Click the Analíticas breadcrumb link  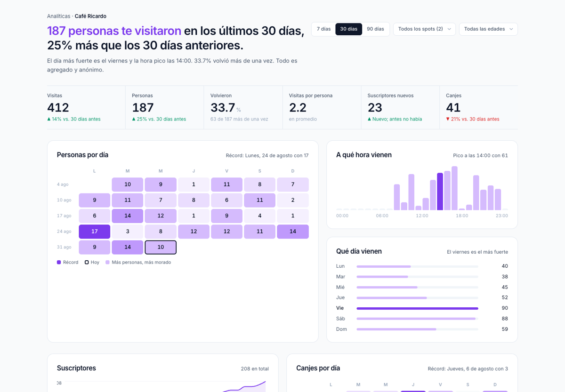coord(58,16)
